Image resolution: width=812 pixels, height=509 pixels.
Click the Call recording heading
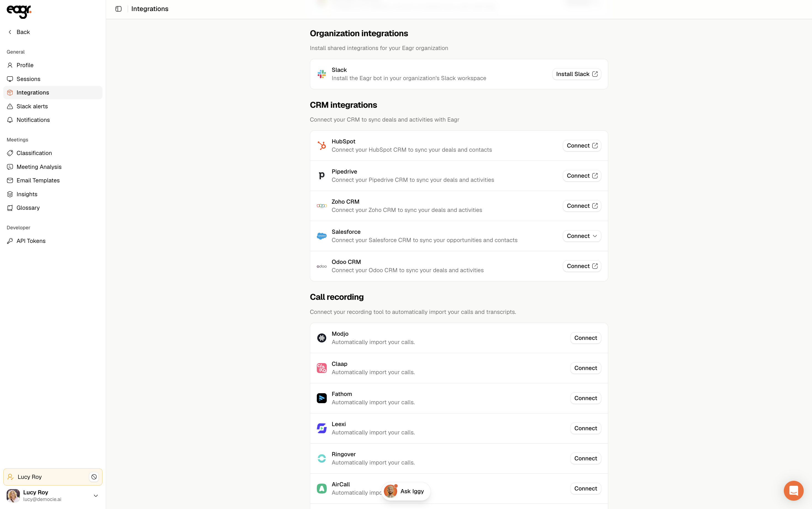336,297
